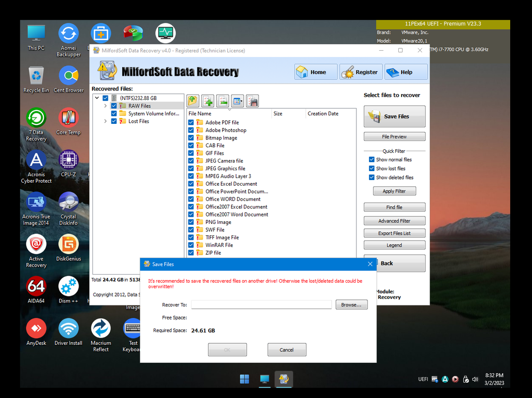
Task: Open the Advanced Filter button
Action: 394,221
